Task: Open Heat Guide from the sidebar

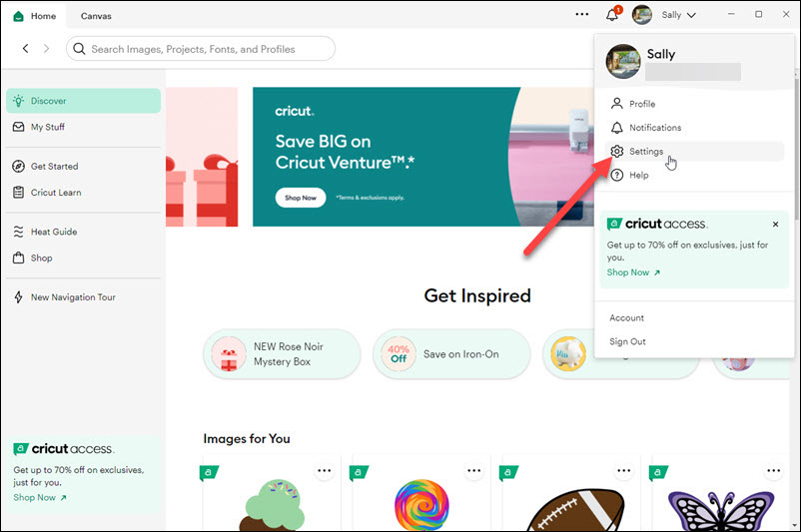Action: pyautogui.click(x=53, y=232)
